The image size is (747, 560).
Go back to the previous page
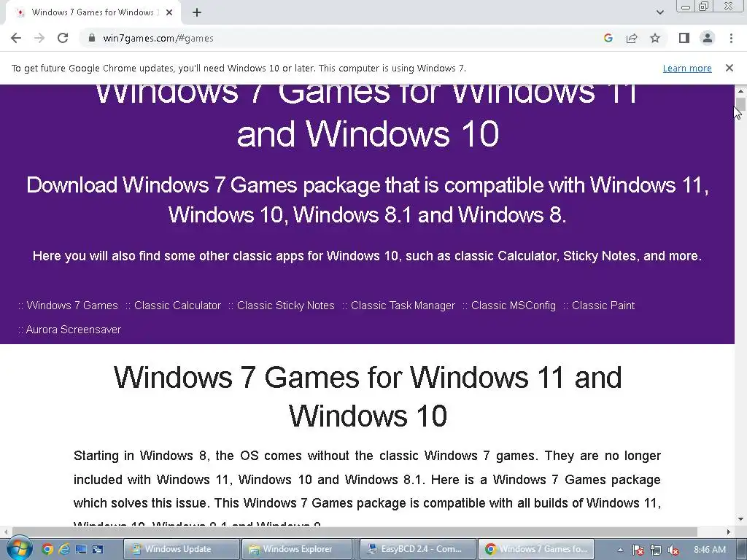point(16,38)
